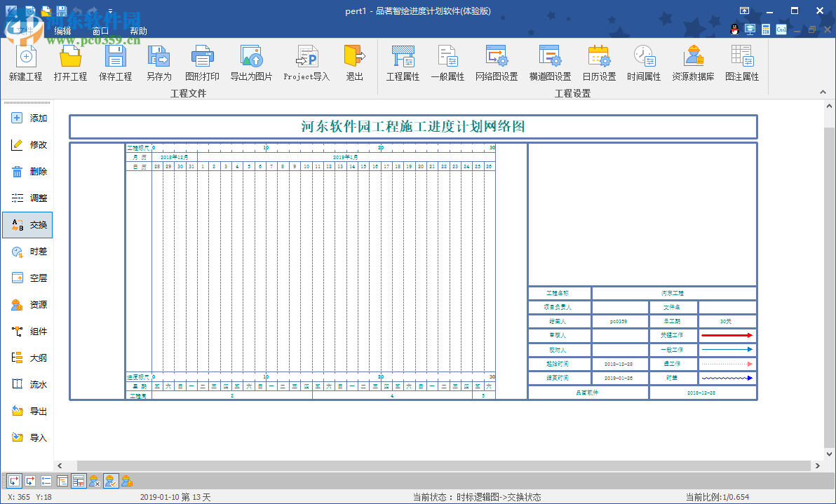Click the QQ penguin icon
The image size is (836, 504).
point(735,30)
